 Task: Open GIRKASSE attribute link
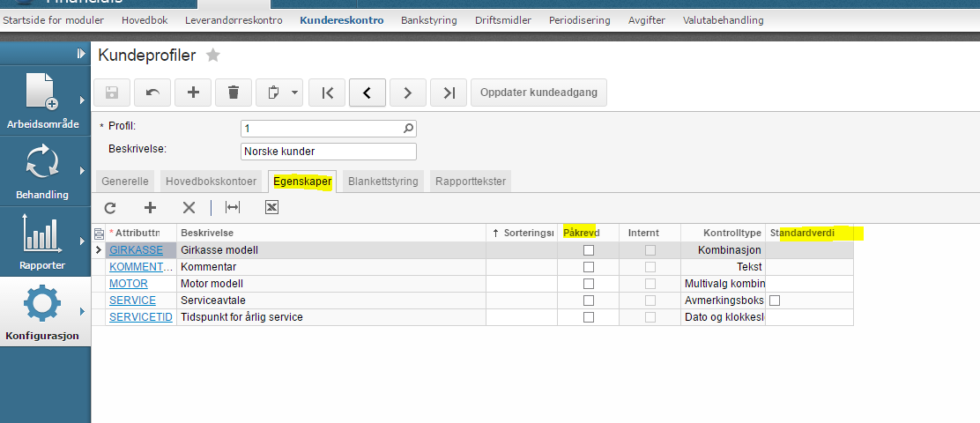(137, 250)
